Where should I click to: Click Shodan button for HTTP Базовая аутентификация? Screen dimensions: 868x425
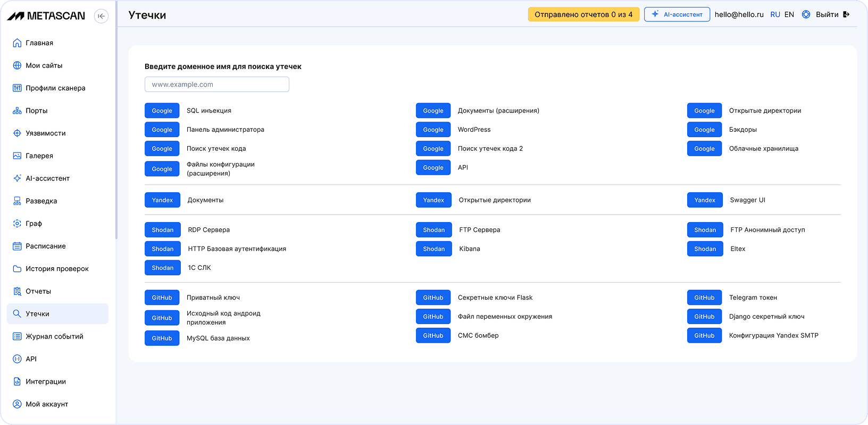point(163,249)
